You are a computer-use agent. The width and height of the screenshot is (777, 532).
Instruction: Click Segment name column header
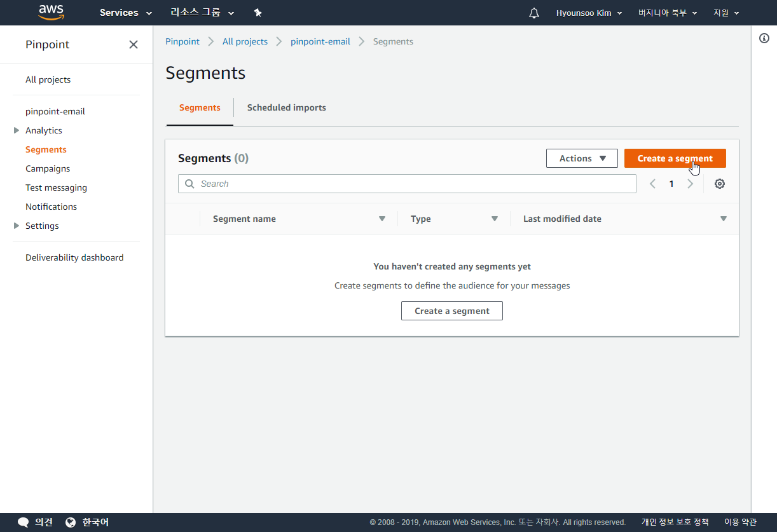tap(244, 219)
